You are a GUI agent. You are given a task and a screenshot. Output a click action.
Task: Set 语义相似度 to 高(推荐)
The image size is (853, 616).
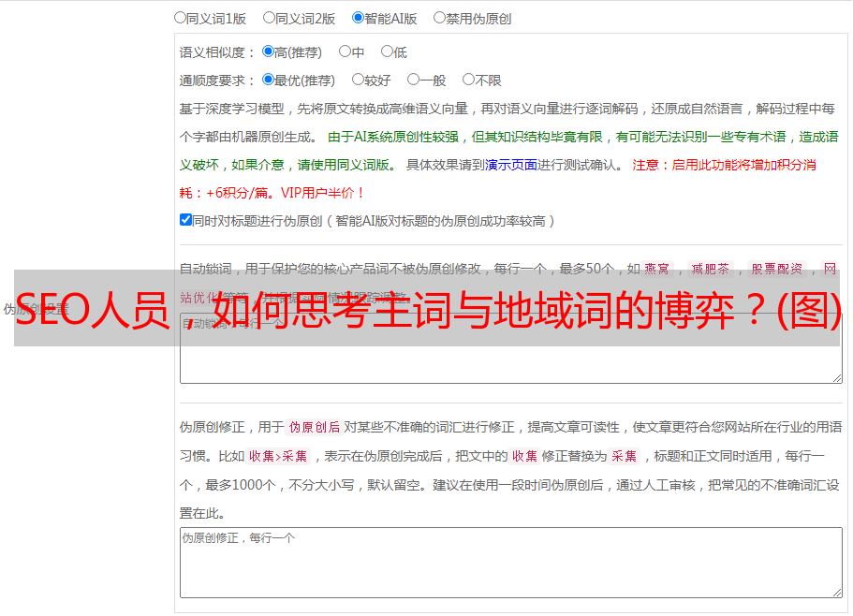click(x=268, y=51)
